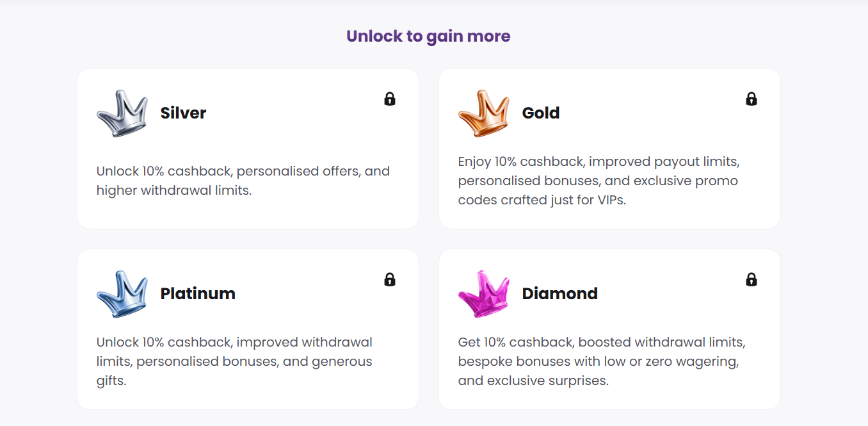The width and height of the screenshot is (868, 426).
Task: Click the 'Unlock to gain more' title
Action: (428, 36)
